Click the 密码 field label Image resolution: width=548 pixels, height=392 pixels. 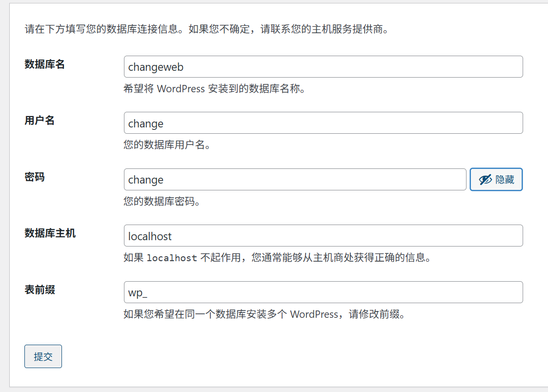tap(35, 177)
